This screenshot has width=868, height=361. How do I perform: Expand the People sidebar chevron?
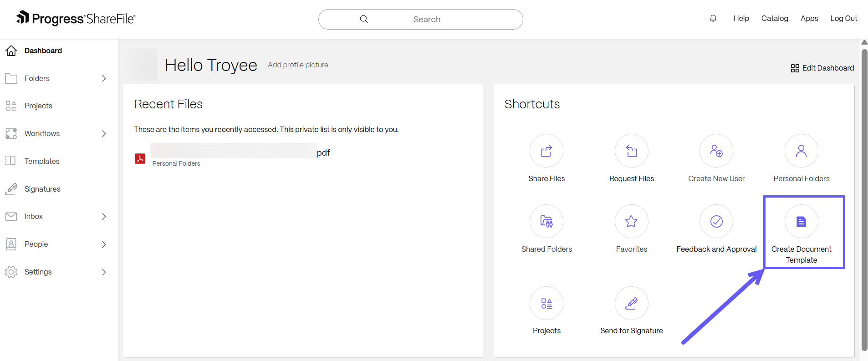pyautogui.click(x=104, y=244)
